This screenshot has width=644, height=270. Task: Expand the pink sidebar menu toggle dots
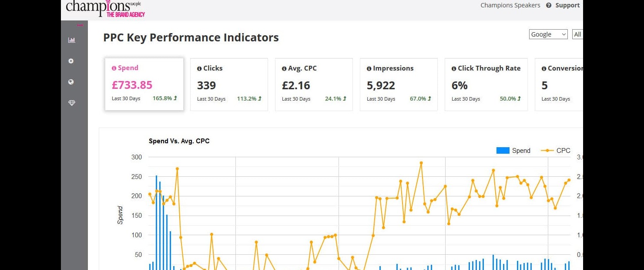tap(80, 25)
